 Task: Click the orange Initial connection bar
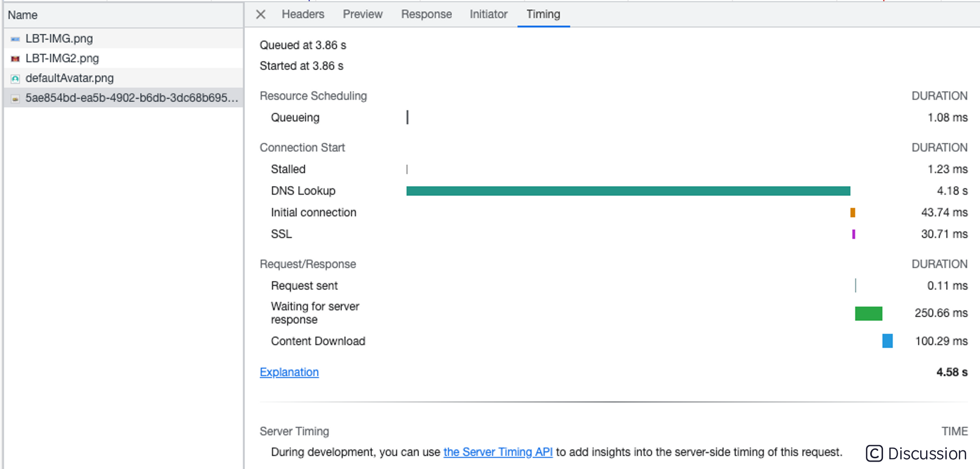pyautogui.click(x=853, y=212)
